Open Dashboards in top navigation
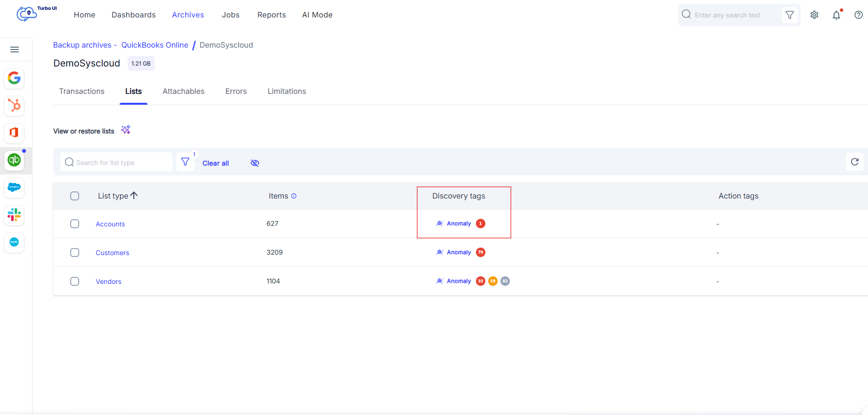 (134, 15)
